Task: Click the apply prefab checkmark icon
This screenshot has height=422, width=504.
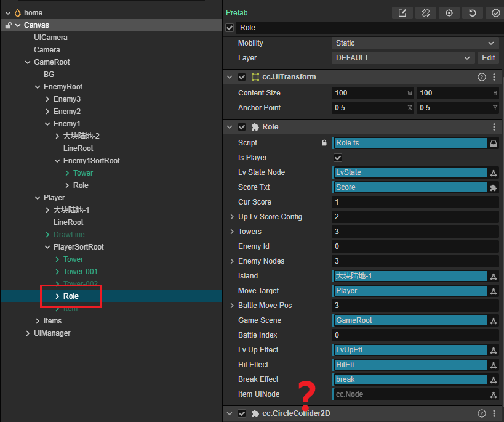Action: tap(495, 13)
